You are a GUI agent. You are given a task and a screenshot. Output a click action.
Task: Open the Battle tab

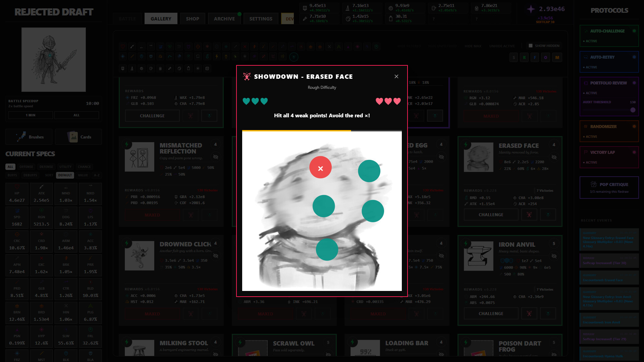(127, 19)
